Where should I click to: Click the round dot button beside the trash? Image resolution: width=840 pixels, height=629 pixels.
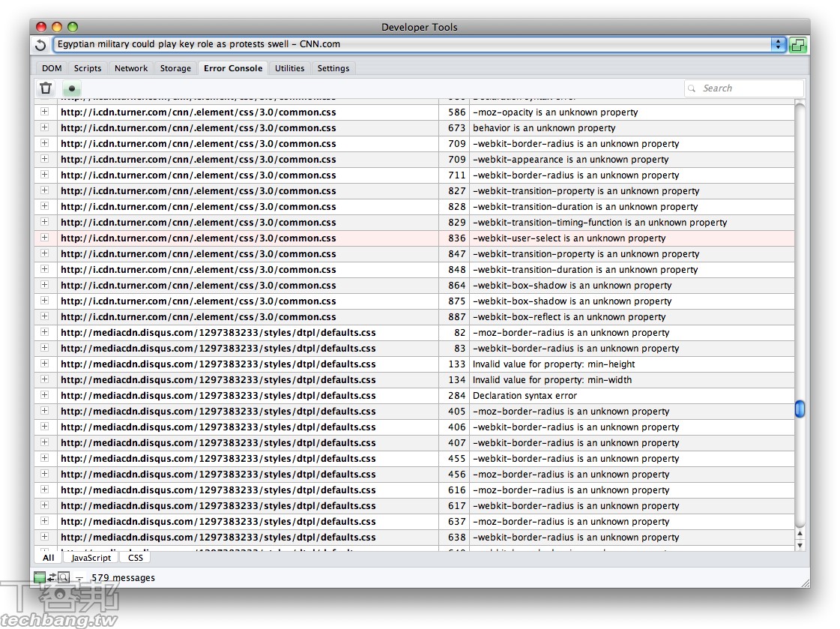click(x=72, y=88)
